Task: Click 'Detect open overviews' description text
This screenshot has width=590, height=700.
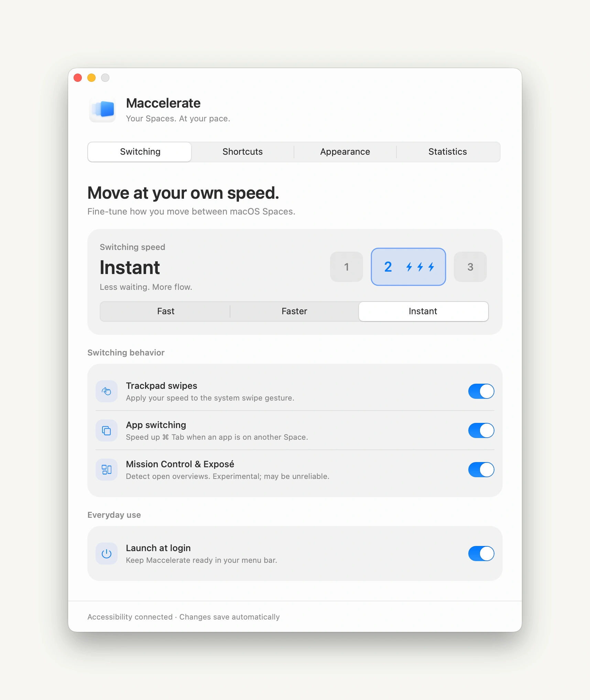Action: (x=228, y=477)
